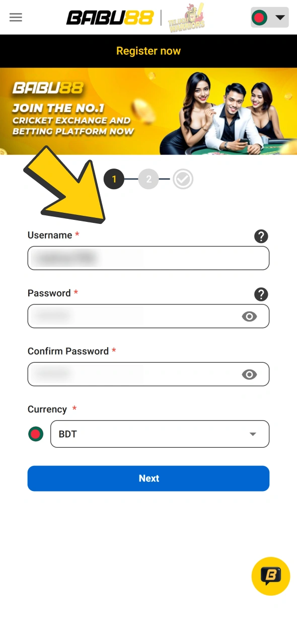Open the Password help question mark
The image size is (297, 644).
tap(261, 294)
